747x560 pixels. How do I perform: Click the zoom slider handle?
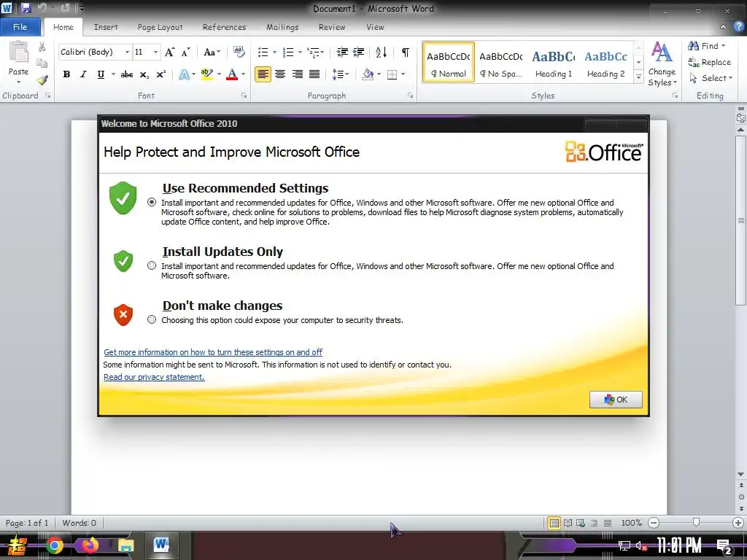coord(696,523)
